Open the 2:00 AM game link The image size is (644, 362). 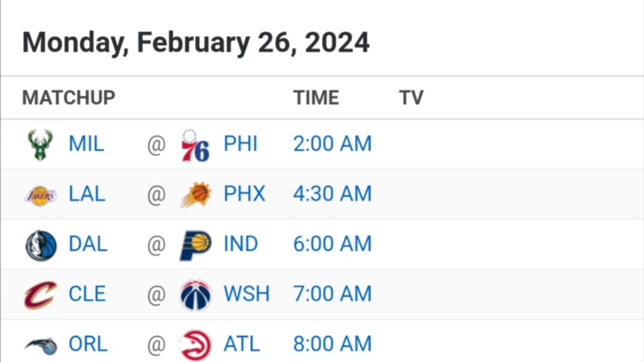click(x=332, y=144)
